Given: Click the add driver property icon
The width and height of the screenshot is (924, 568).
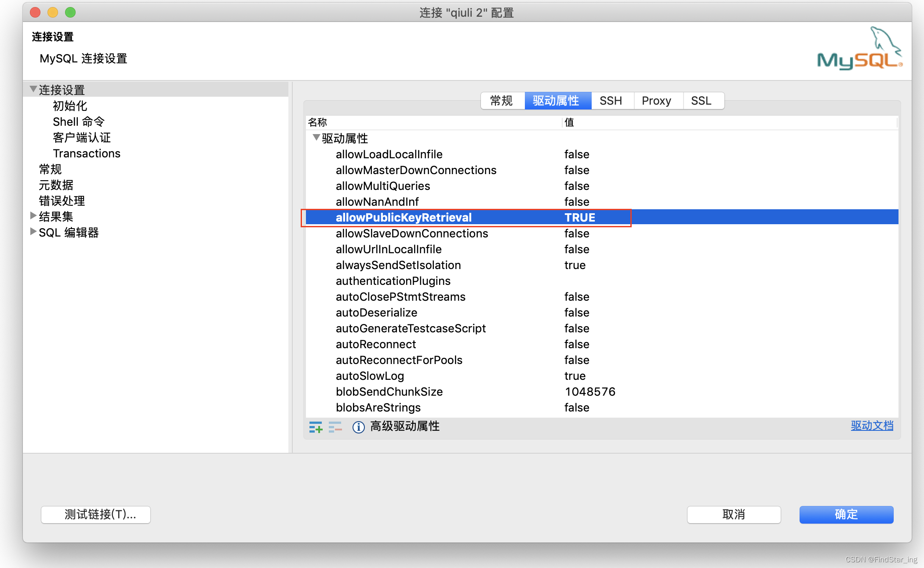Looking at the screenshot, I should click(x=315, y=427).
